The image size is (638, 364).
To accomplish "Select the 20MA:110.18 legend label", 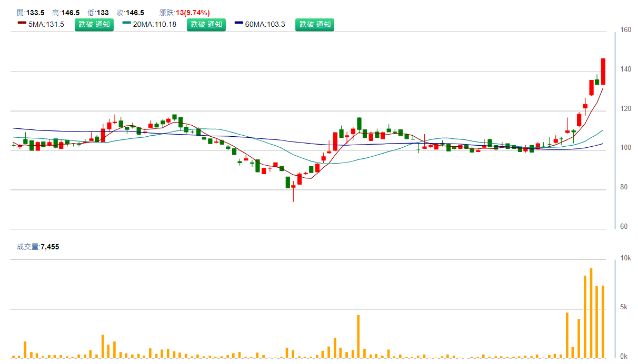I will tap(154, 24).
